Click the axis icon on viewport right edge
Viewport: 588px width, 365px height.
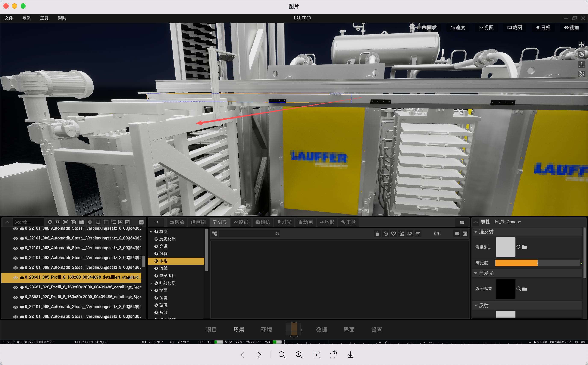[581, 65]
